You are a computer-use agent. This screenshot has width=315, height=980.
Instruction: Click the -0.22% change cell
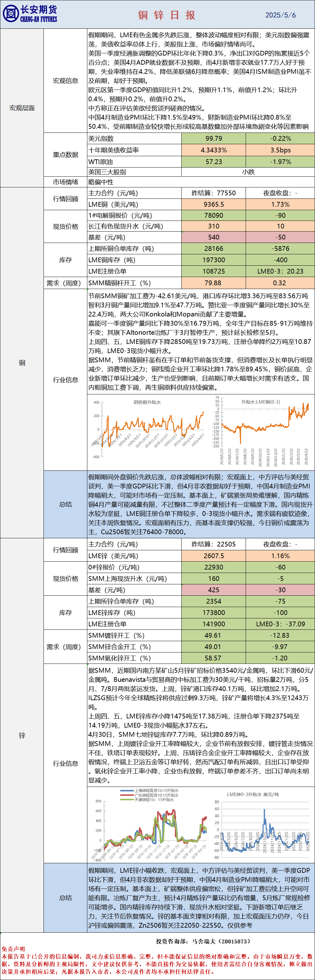pyautogui.click(x=280, y=139)
